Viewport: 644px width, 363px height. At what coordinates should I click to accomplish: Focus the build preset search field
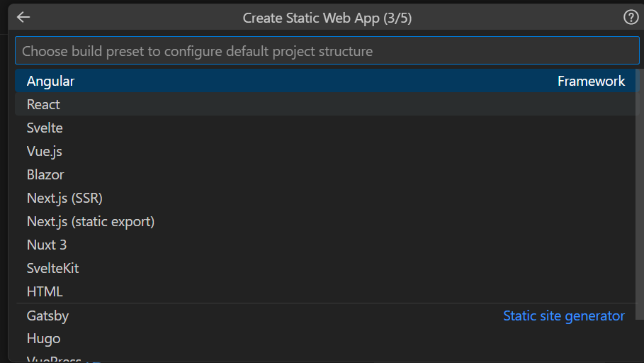click(327, 51)
